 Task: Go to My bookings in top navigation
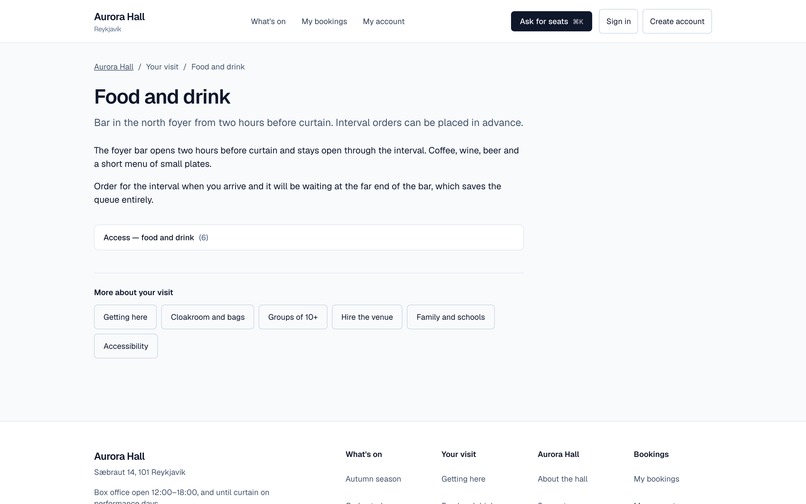324,22
